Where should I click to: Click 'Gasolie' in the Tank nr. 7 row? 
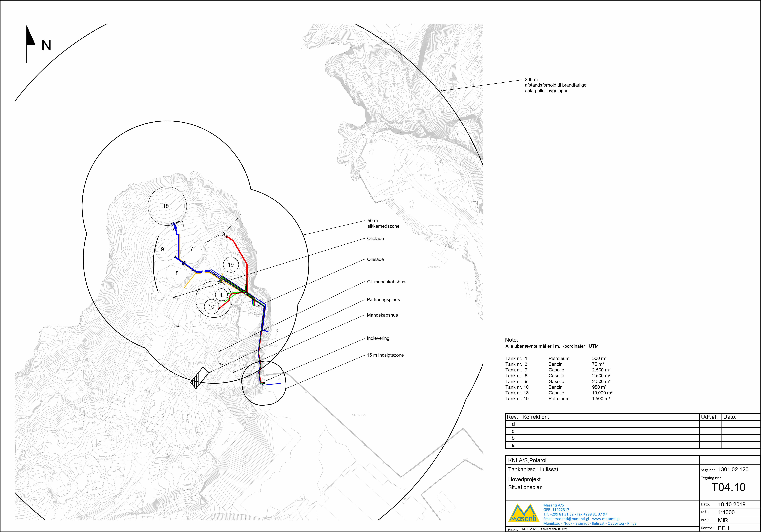click(556, 370)
